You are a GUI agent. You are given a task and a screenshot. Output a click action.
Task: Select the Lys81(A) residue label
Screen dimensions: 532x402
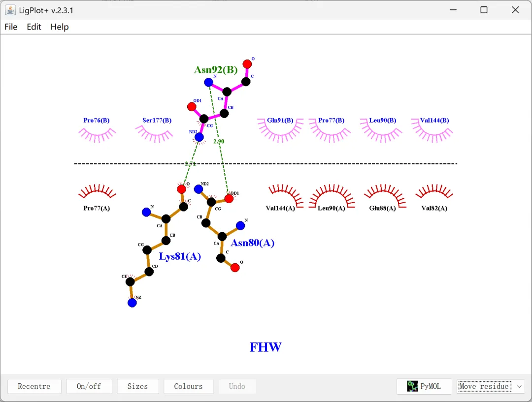[x=180, y=256]
